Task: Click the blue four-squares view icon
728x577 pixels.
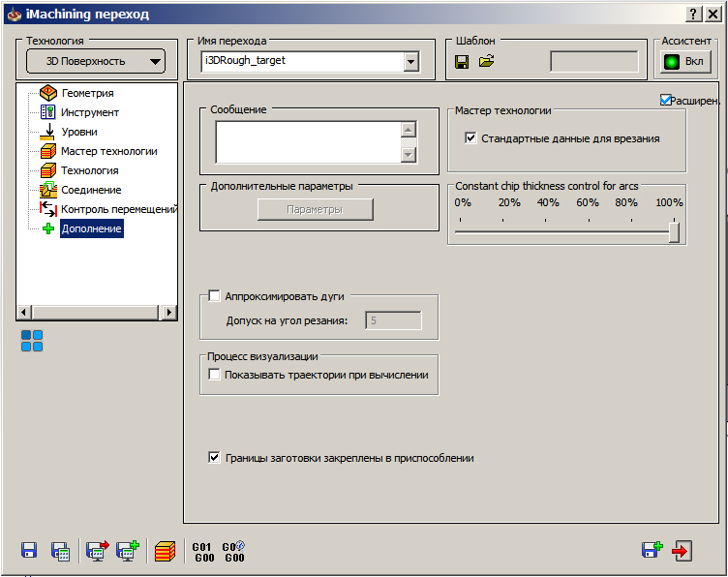Action: pyautogui.click(x=32, y=341)
